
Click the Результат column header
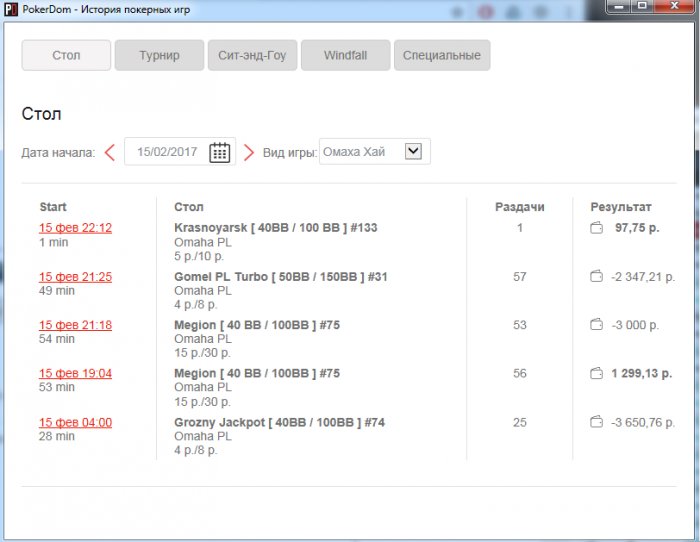pos(621,207)
